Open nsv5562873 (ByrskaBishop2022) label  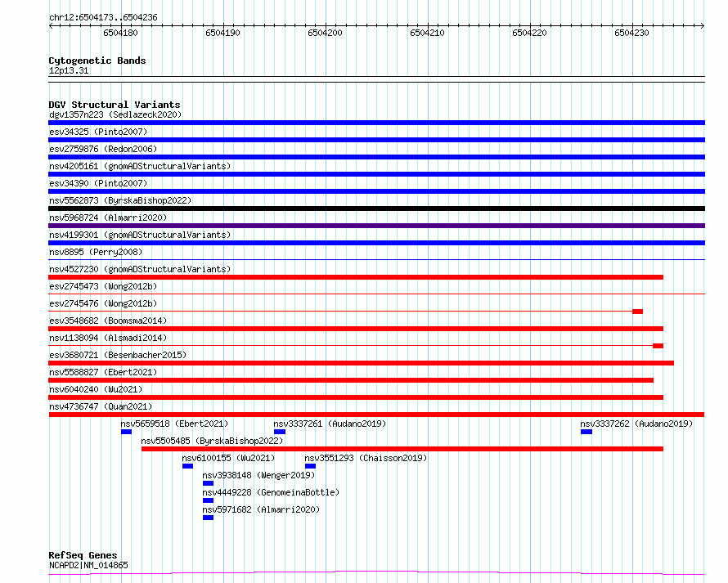(x=120, y=200)
